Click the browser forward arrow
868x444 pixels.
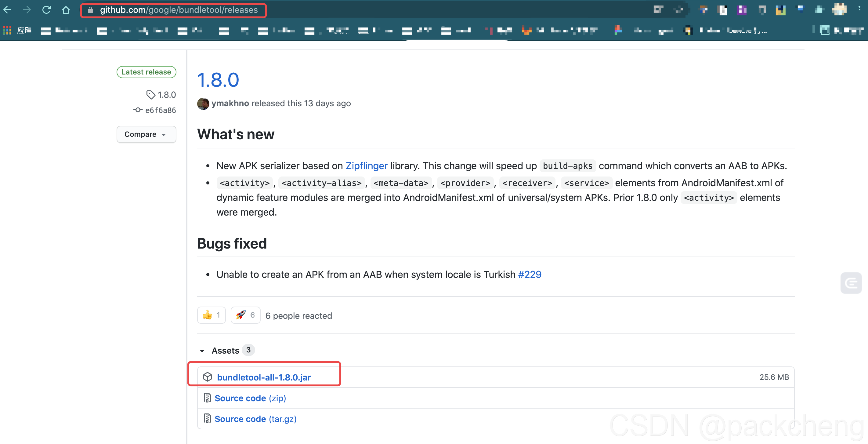tap(27, 10)
